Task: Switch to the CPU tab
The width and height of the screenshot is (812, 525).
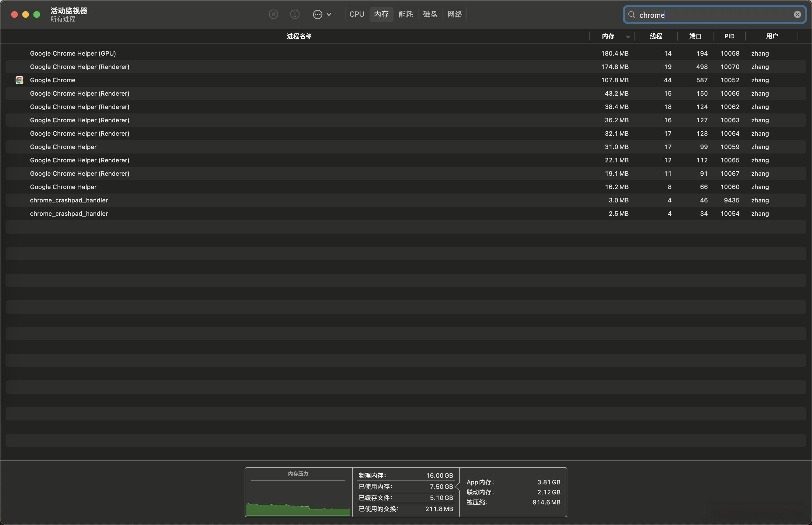Action: tap(357, 14)
